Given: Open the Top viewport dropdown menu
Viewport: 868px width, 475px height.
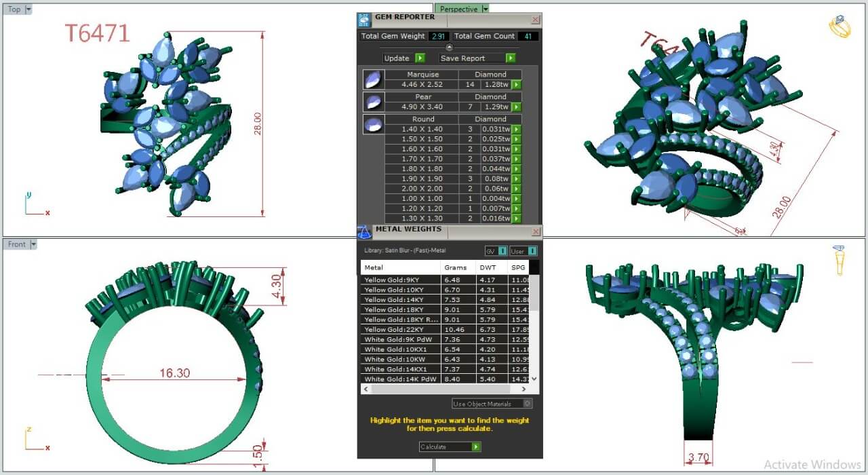Looking at the screenshot, I should coord(28,9).
